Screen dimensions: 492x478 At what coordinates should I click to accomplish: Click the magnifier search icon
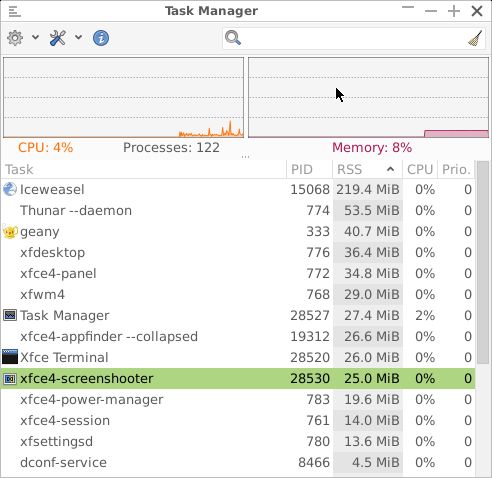[x=233, y=38]
